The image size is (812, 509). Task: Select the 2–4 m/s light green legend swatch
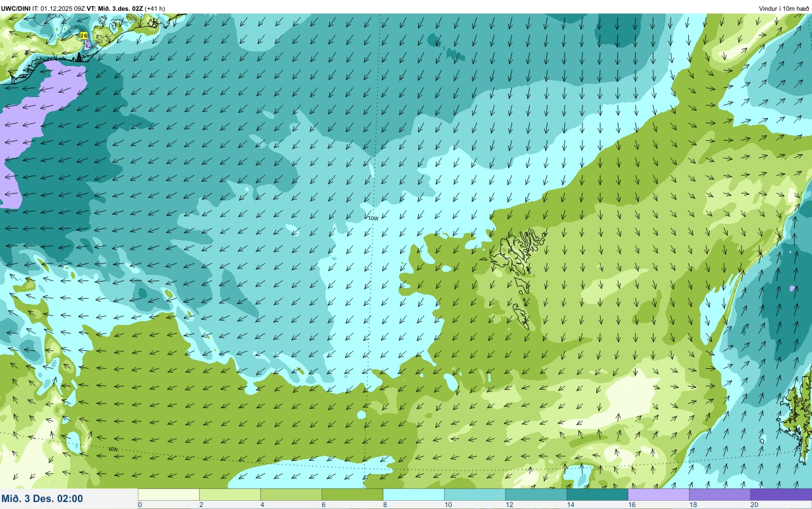point(230,494)
